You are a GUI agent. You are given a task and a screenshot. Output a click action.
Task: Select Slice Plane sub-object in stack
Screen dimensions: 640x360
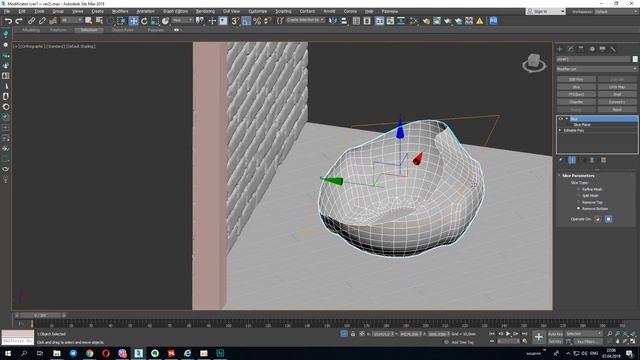click(582, 124)
